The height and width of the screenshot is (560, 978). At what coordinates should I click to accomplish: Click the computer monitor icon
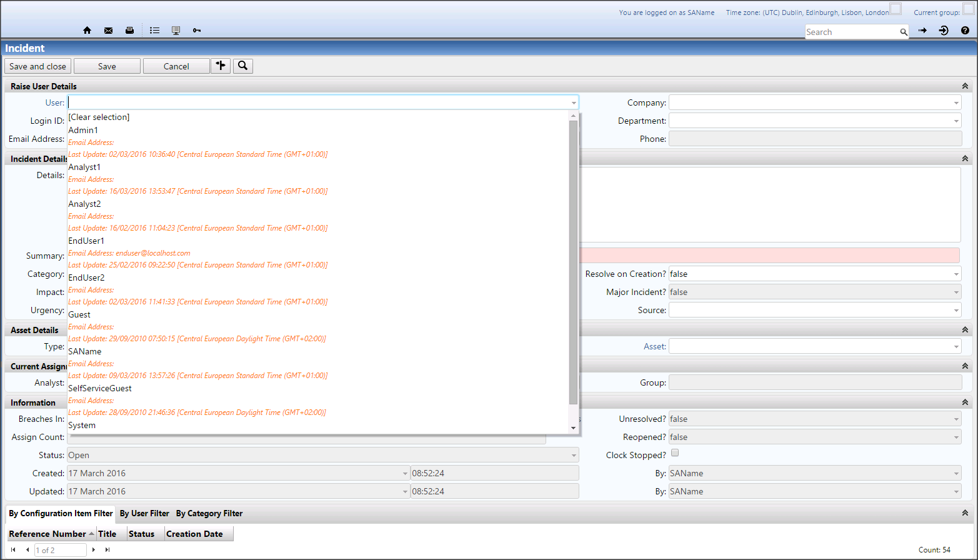click(x=176, y=30)
